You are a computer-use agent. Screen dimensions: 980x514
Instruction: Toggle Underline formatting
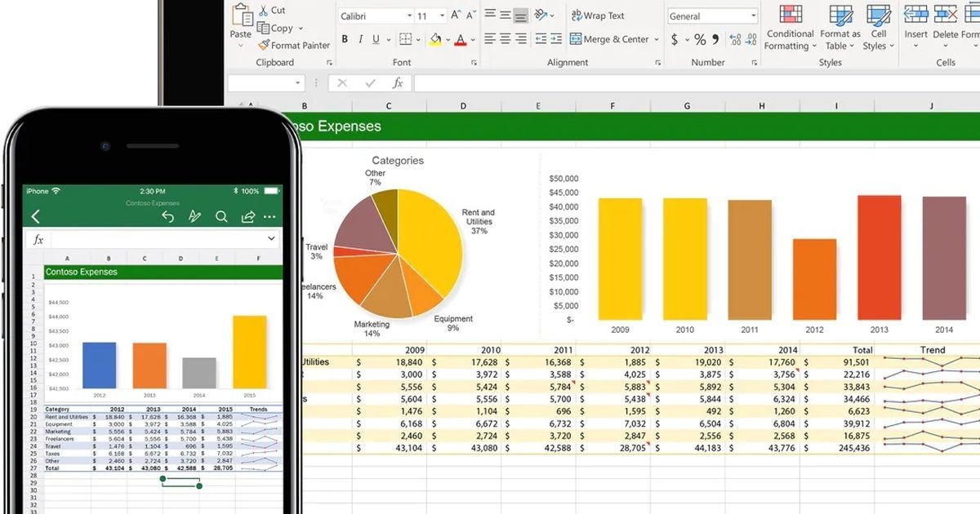coord(376,39)
